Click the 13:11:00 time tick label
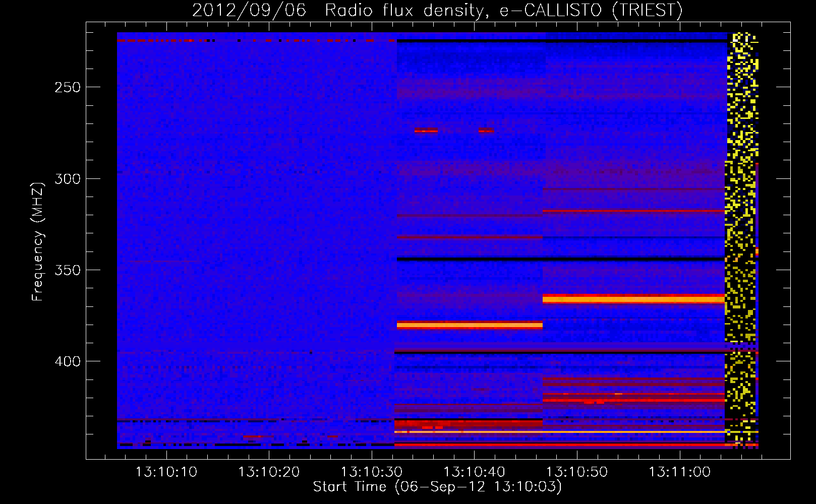The height and width of the screenshot is (504, 816). click(x=679, y=472)
